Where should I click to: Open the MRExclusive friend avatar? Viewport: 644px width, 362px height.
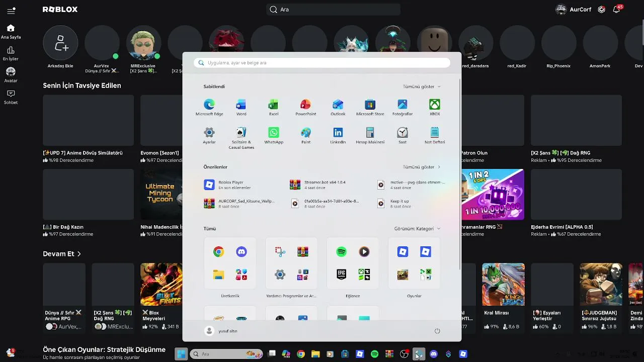tap(143, 43)
